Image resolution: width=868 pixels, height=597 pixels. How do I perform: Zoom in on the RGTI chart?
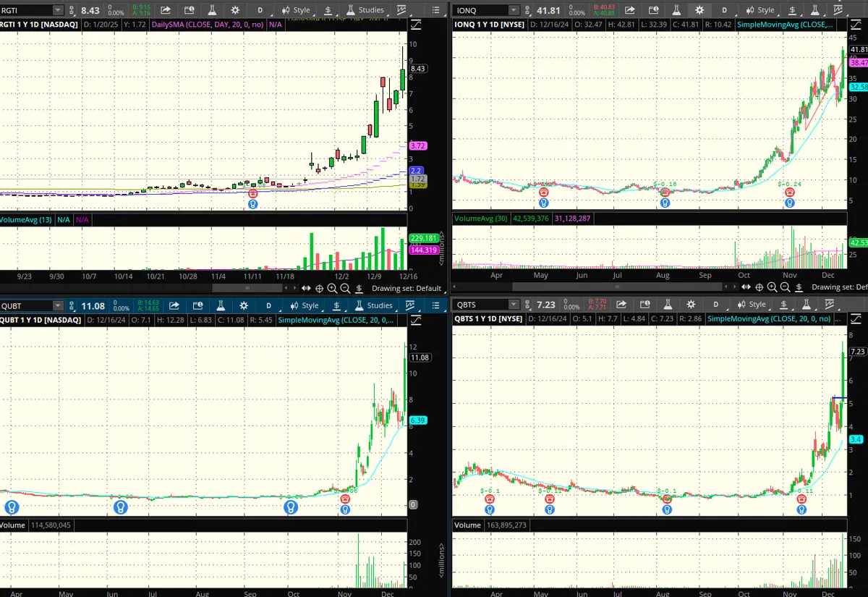(x=332, y=288)
